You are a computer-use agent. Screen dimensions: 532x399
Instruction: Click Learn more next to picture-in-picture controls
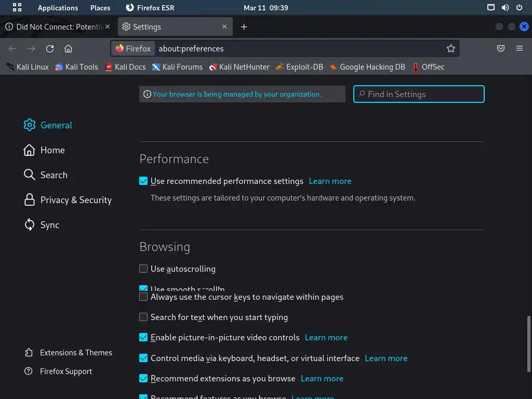click(x=326, y=337)
